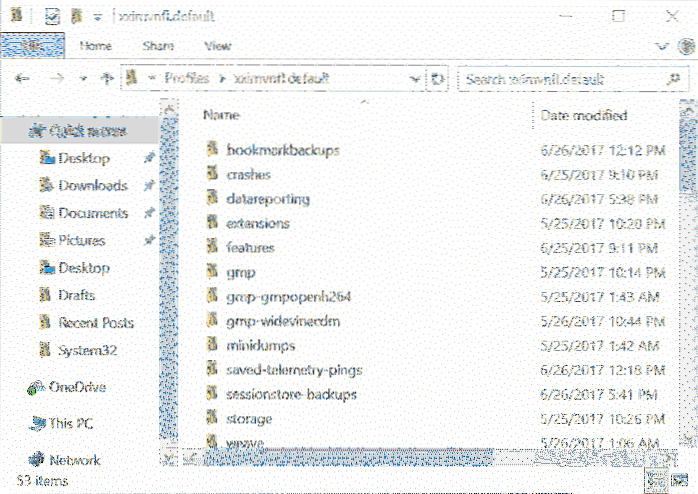This screenshot has height=494, width=698.
Task: Sort by the Date modified column
Action: [x=583, y=116]
